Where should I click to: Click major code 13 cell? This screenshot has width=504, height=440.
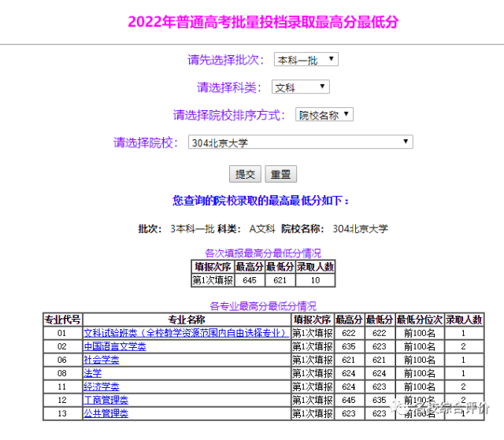61,413
